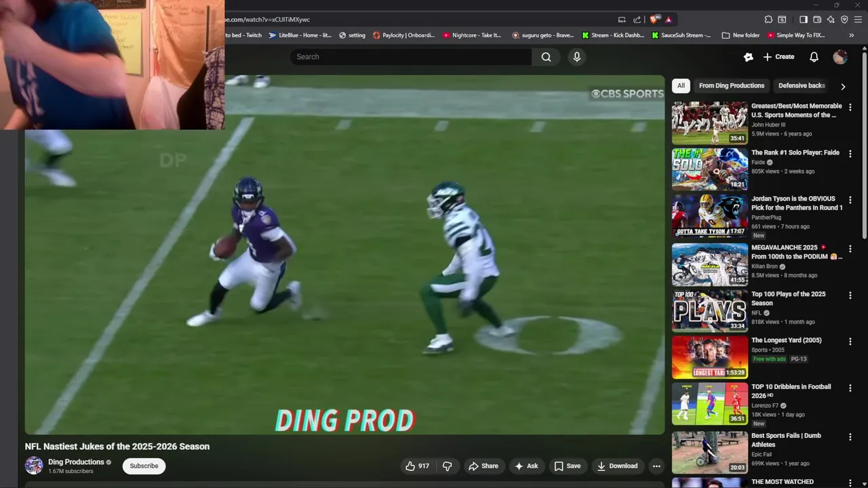Click the browser address bar URL
The image size is (868, 488).
267,20
